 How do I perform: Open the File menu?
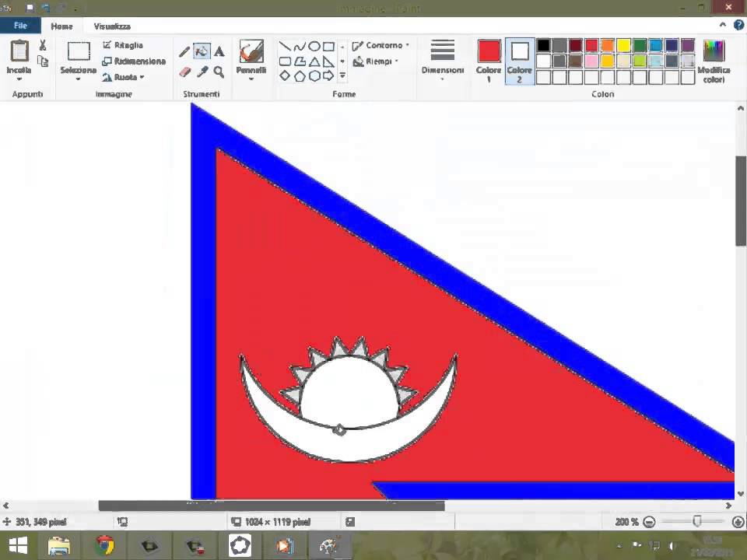coord(20,26)
